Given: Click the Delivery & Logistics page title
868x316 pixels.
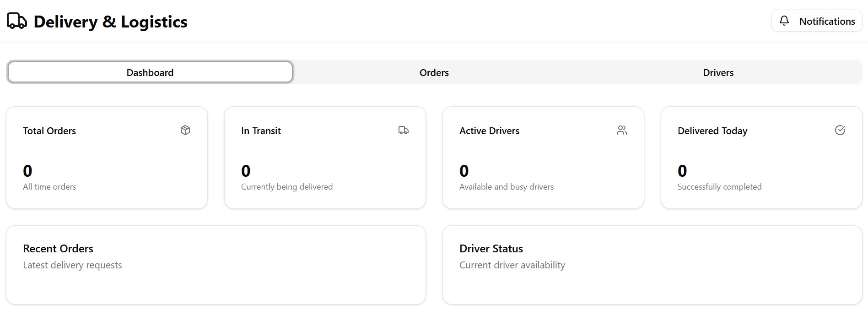Looking at the screenshot, I should (x=110, y=22).
